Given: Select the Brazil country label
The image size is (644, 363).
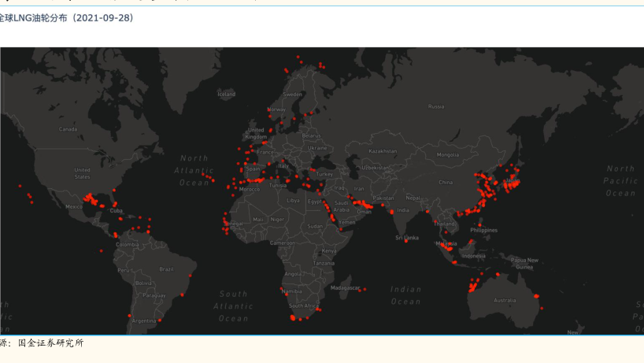Looking at the screenshot, I should pos(166,269).
